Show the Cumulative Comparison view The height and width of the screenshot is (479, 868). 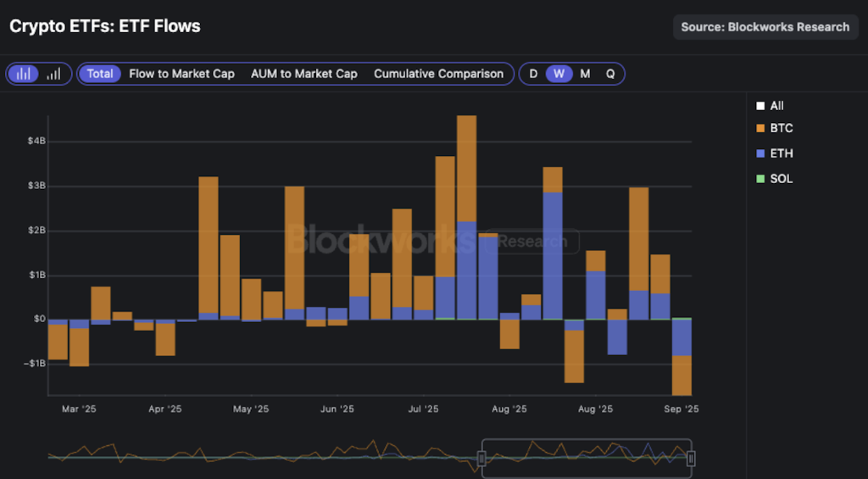click(438, 74)
